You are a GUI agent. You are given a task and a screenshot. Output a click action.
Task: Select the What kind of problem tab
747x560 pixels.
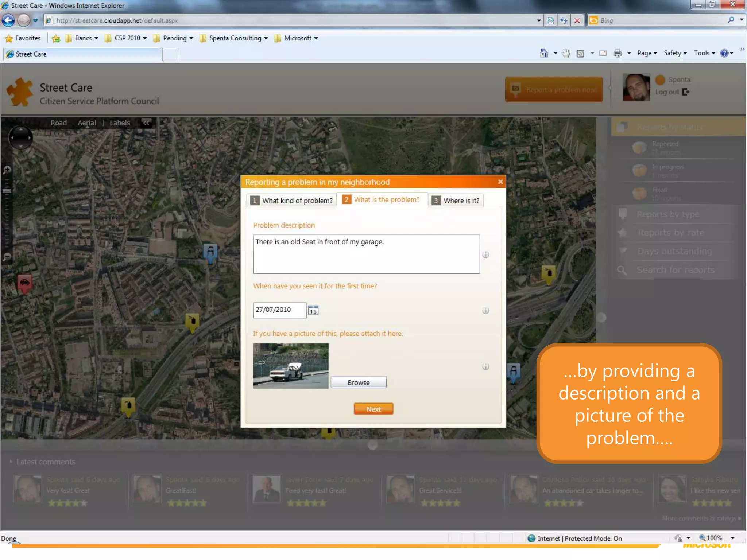[x=291, y=201]
